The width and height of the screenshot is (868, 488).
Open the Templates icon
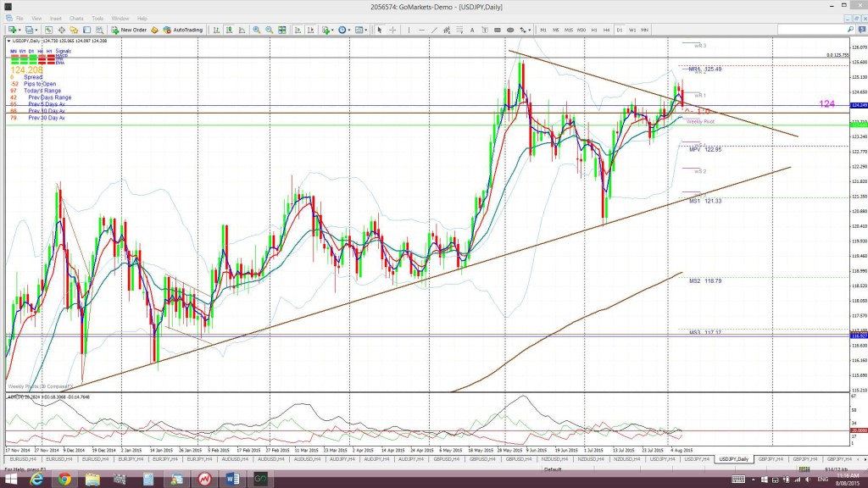click(359, 30)
